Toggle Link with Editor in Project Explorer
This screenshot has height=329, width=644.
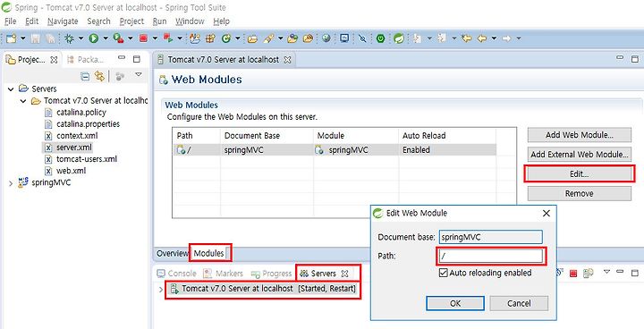99,76
